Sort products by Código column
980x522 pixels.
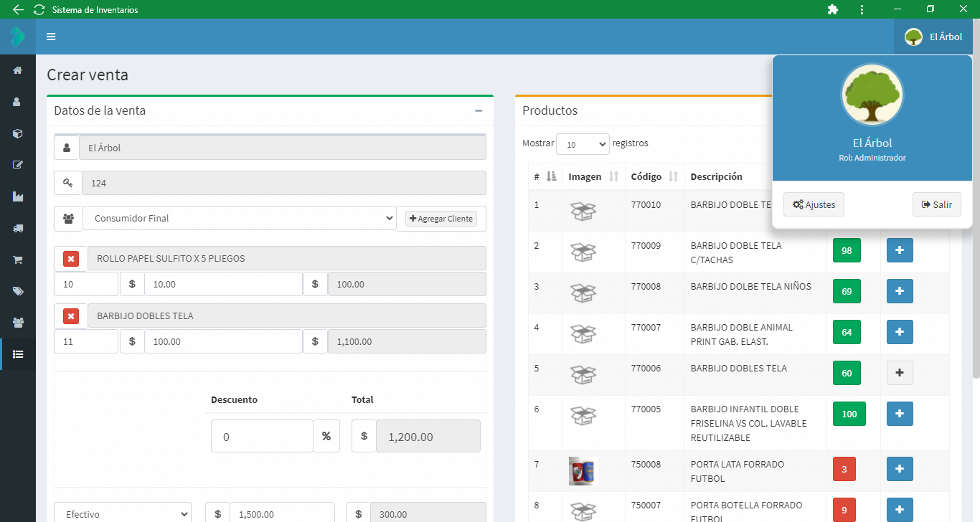pyautogui.click(x=673, y=176)
